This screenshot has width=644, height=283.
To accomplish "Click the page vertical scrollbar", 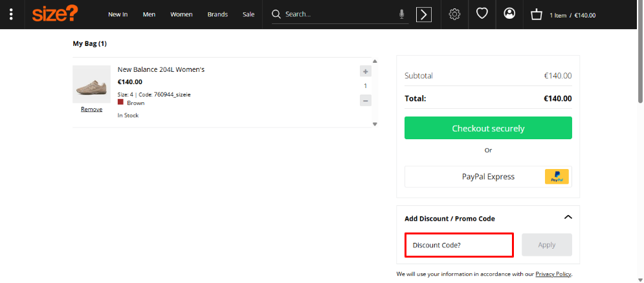I will pos(640,52).
